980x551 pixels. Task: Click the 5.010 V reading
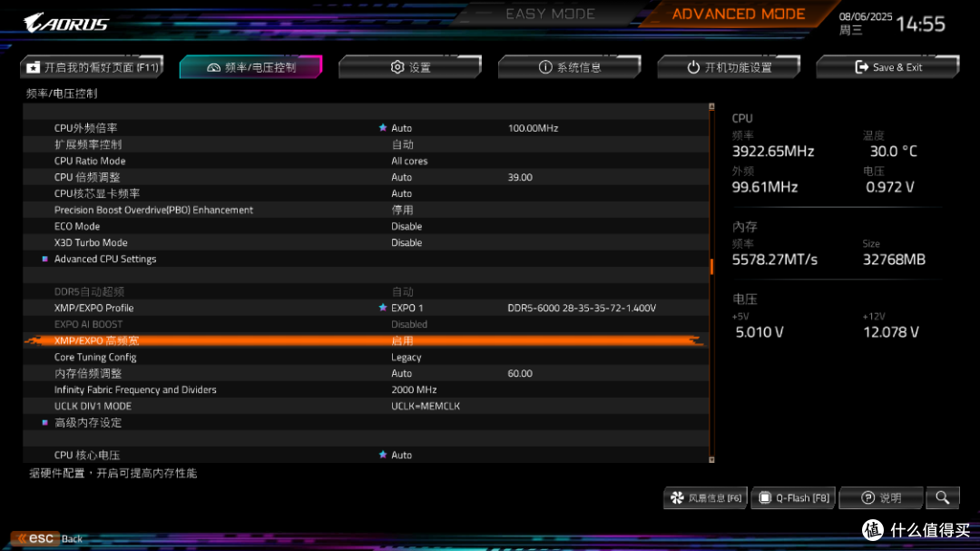click(x=759, y=332)
